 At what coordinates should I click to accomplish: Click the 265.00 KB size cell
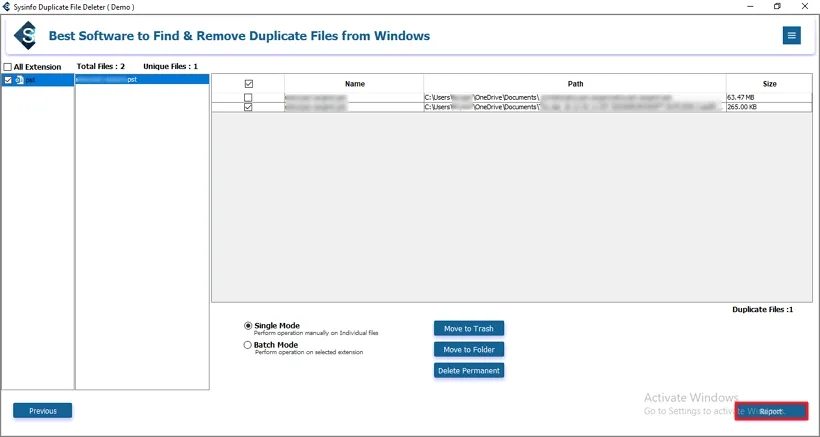[770, 107]
